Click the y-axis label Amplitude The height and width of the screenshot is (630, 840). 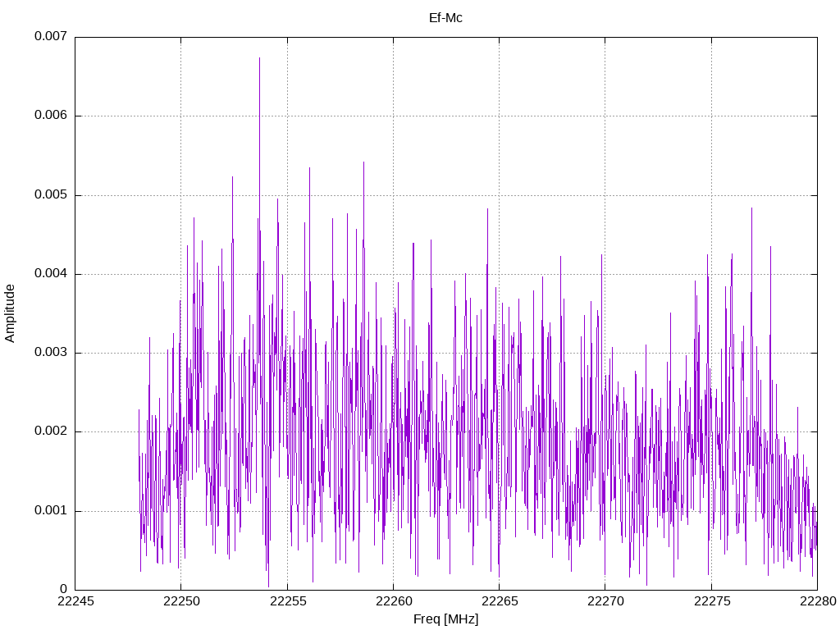click(10, 313)
